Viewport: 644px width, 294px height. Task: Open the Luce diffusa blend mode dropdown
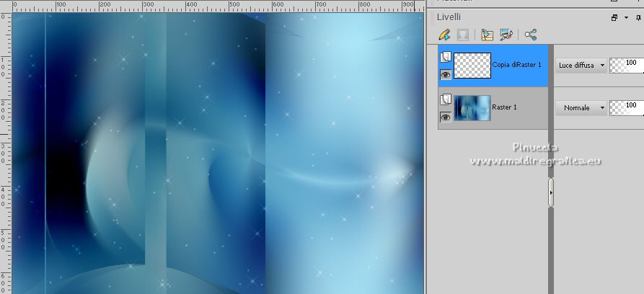(581, 66)
